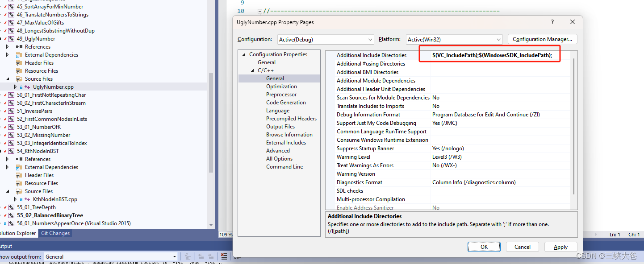Viewport: 644px width, 264px height.
Task: Click the 55_02_BalancedBinaryTree project icon
Action: pos(11,215)
